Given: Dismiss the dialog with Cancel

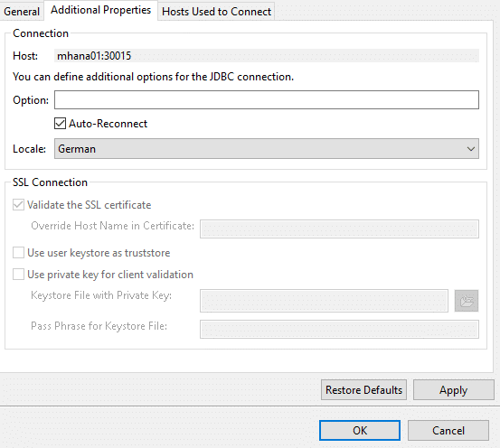Looking at the screenshot, I should pos(448,431).
